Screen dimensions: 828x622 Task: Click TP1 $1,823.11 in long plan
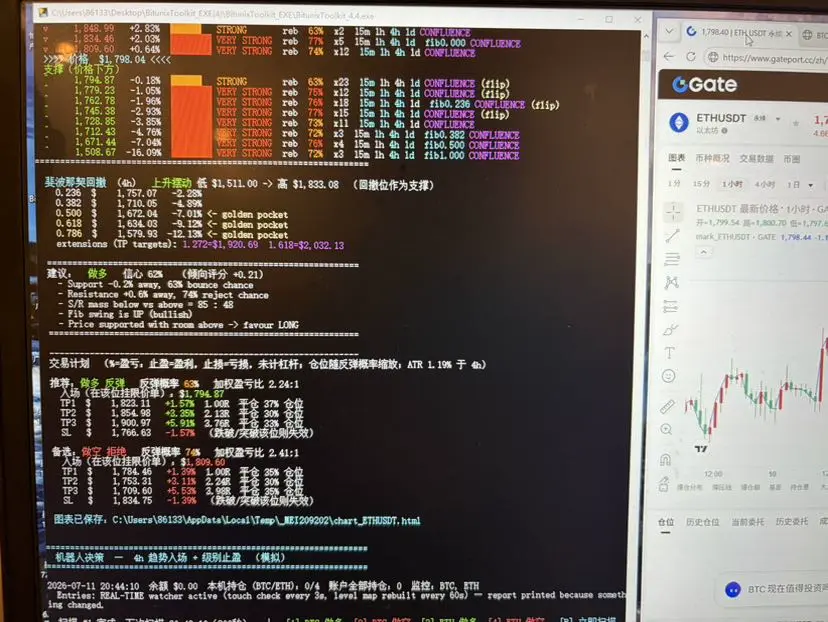point(181,403)
